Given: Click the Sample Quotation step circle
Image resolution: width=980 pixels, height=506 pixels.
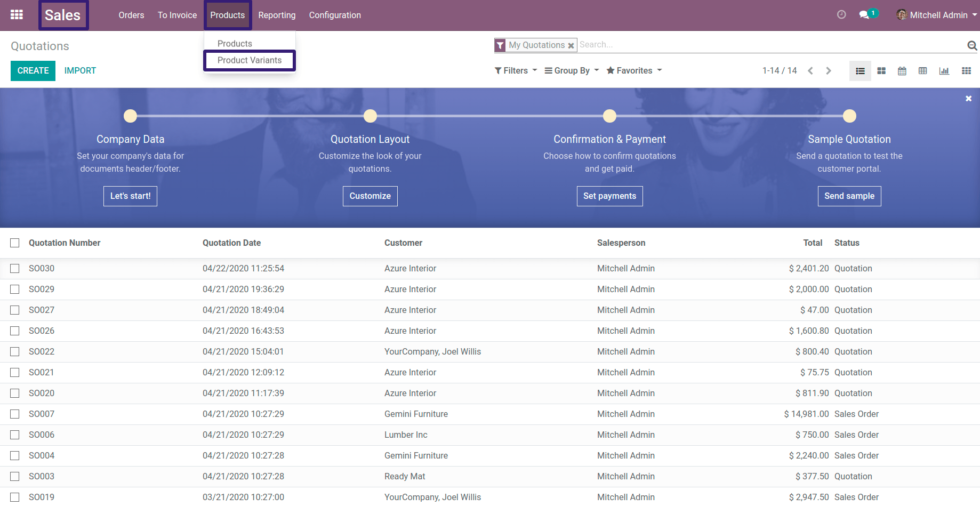Looking at the screenshot, I should pyautogui.click(x=849, y=116).
